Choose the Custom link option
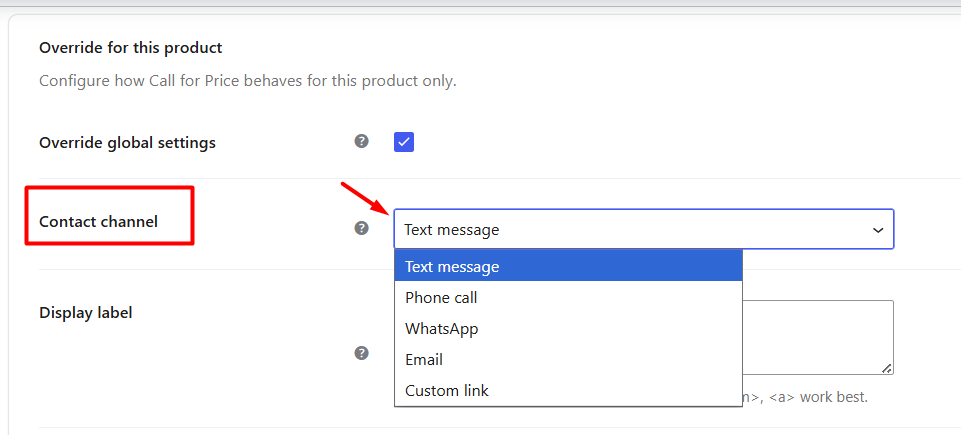The image size is (961, 435). tap(568, 390)
